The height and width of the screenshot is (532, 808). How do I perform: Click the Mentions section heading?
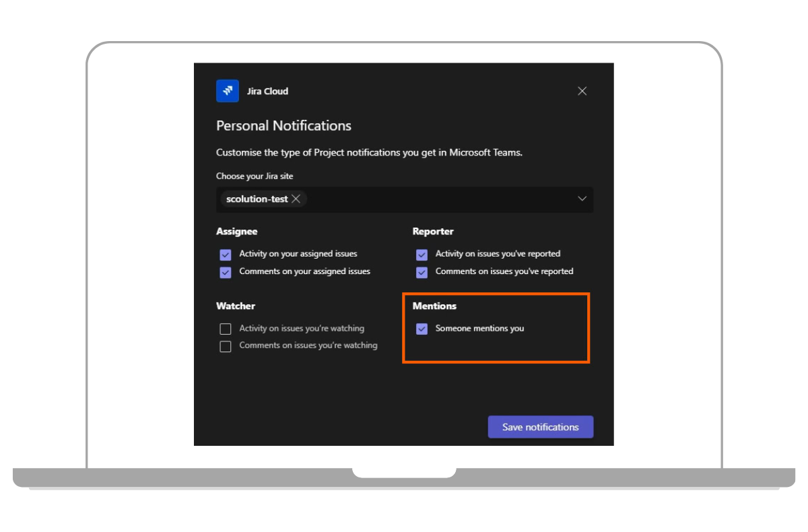click(x=434, y=306)
